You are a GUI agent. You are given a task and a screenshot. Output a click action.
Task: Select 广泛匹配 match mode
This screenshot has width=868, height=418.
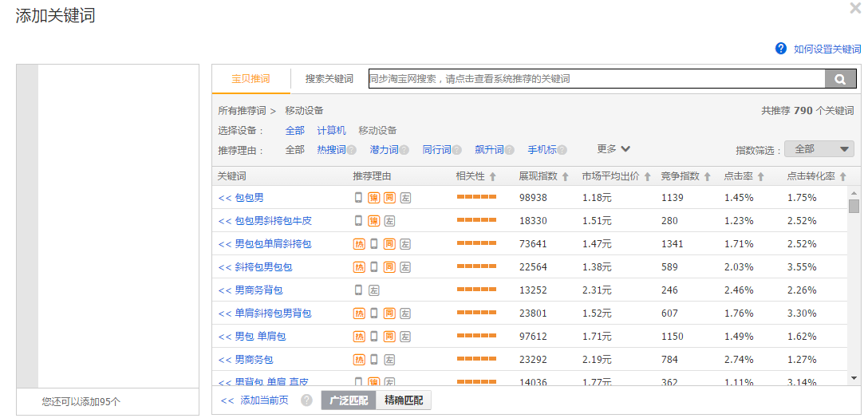348,400
